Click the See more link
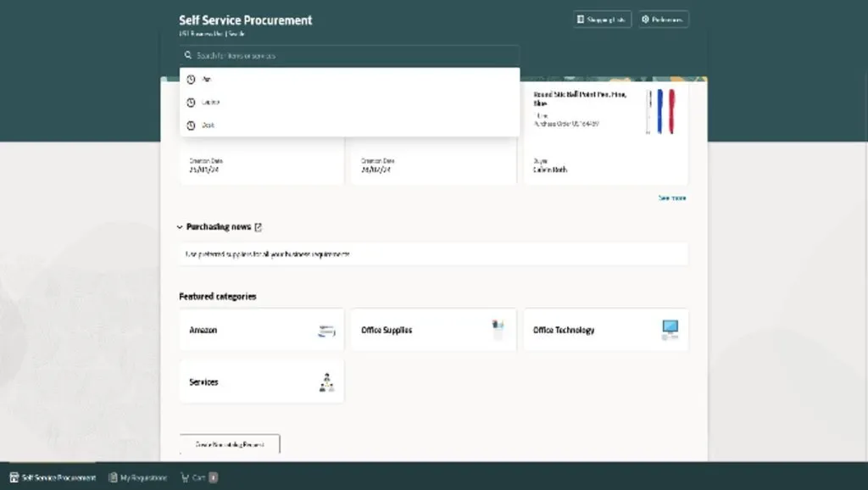Screen dimensions: 868x490 click(x=672, y=198)
